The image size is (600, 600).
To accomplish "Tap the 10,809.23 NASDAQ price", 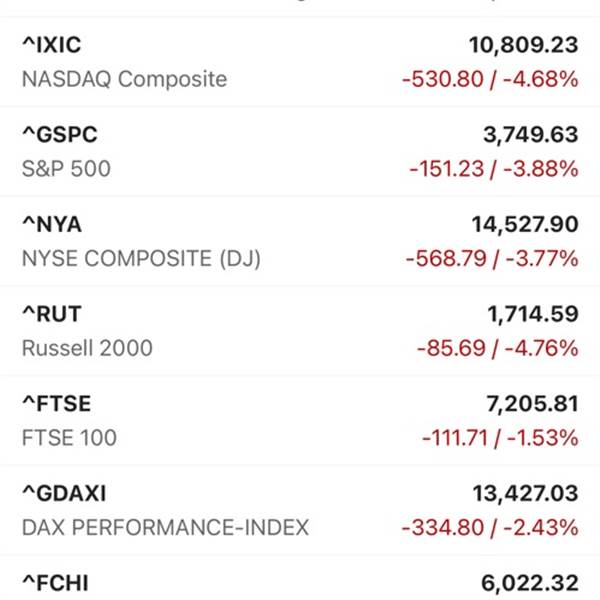I will (x=523, y=45).
